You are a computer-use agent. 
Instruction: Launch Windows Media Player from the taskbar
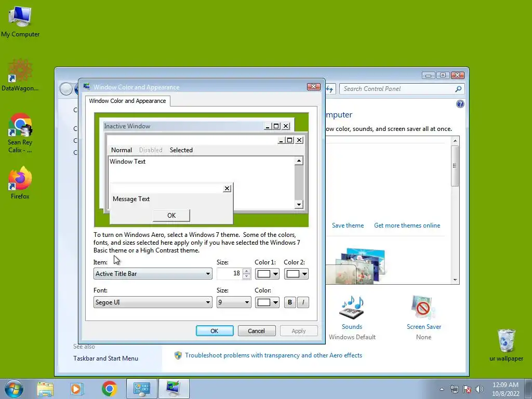(77, 389)
